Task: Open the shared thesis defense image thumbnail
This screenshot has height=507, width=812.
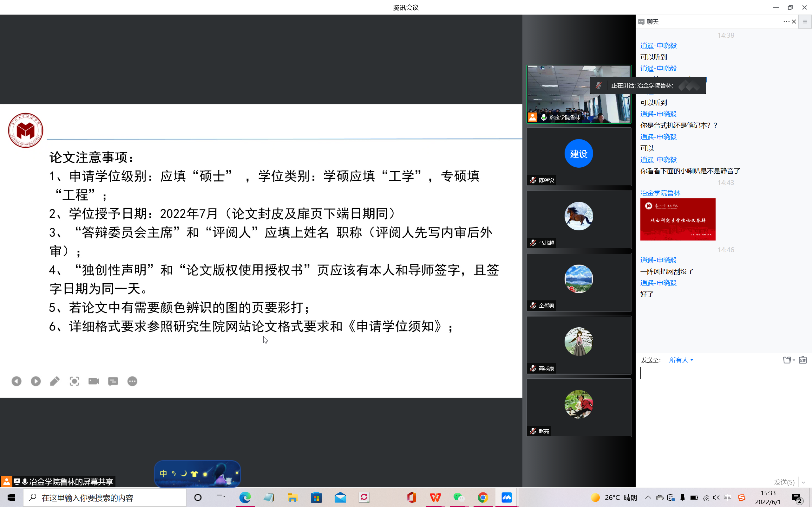Action: (678, 219)
